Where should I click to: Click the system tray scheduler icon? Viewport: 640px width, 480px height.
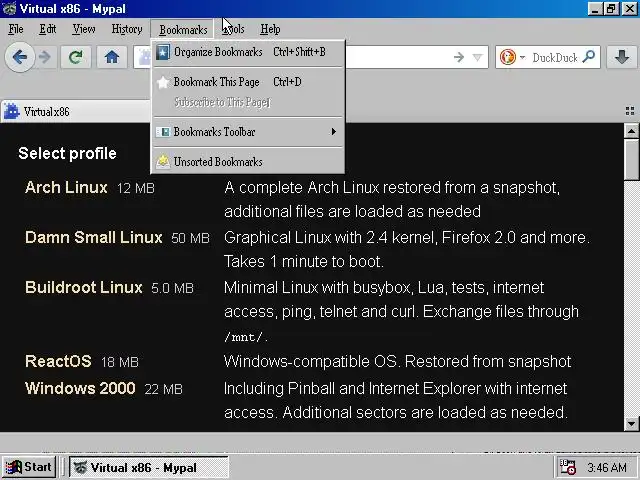click(567, 467)
